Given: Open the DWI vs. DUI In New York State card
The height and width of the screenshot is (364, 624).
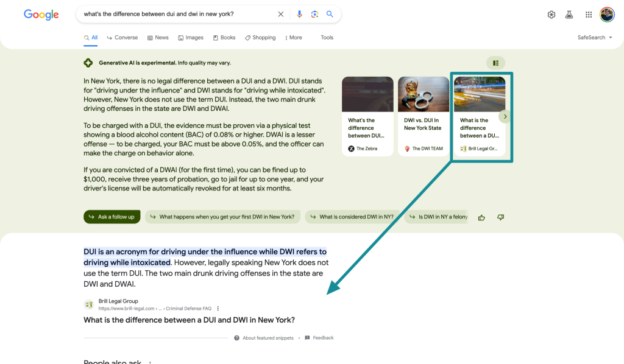Looking at the screenshot, I should [x=424, y=116].
